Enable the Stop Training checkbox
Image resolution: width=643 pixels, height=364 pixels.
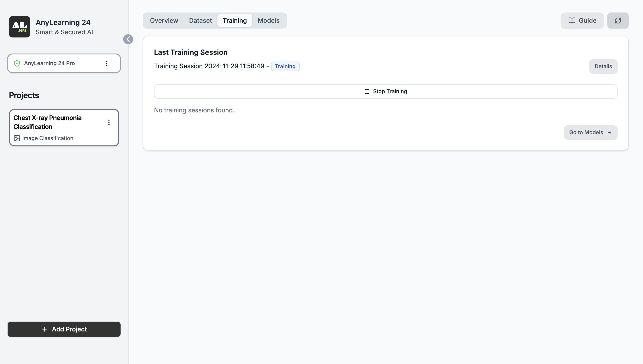[367, 91]
